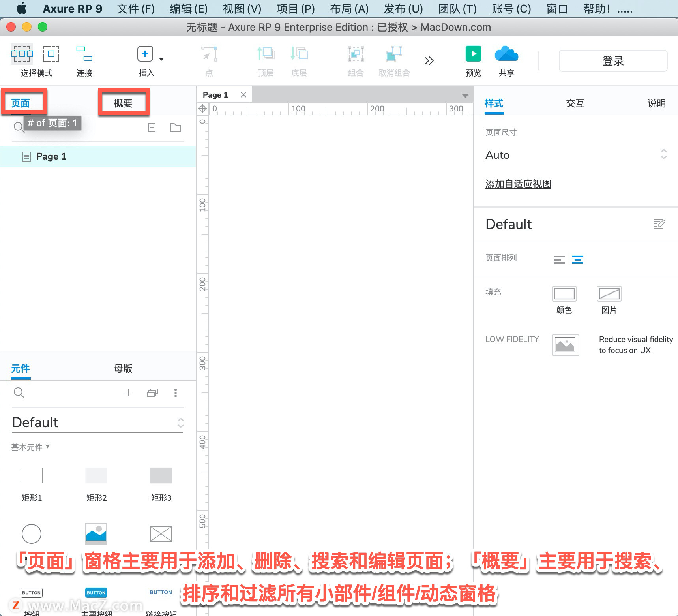Open the 团队 (T) menu
The height and width of the screenshot is (616, 678).
pos(457,9)
